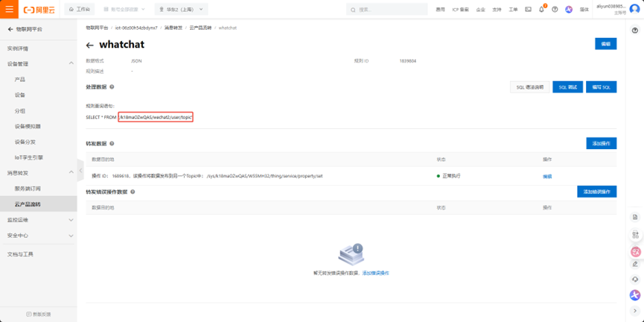Click 编辑 link for operation 1689618

(x=547, y=177)
